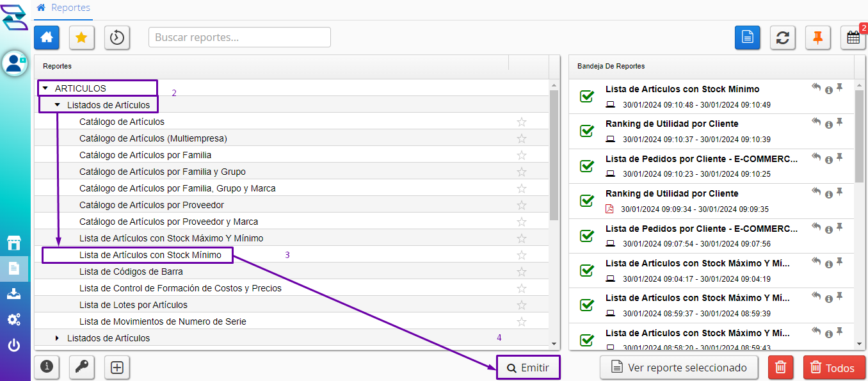Favorite star for Catálogo de Artículos
868x381 pixels.
522,122
